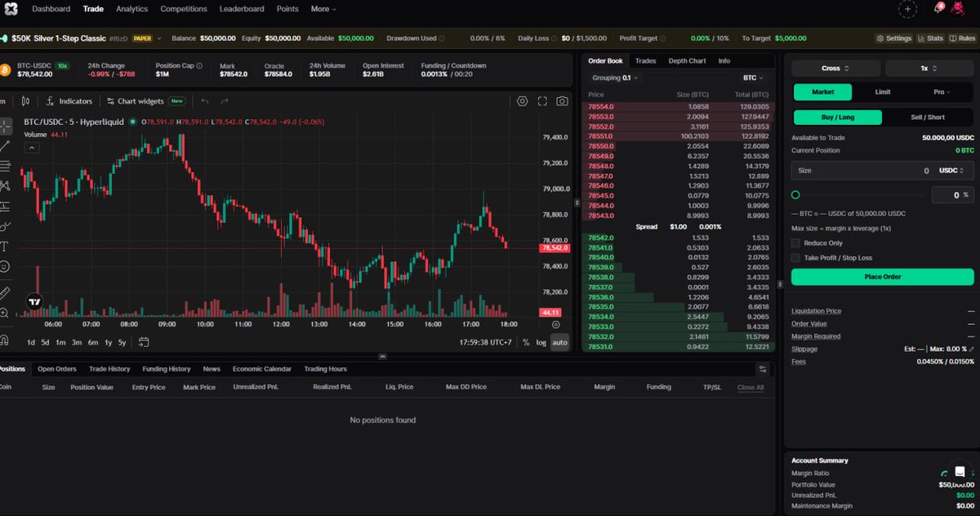Open the 1x leverage selector

click(x=929, y=69)
